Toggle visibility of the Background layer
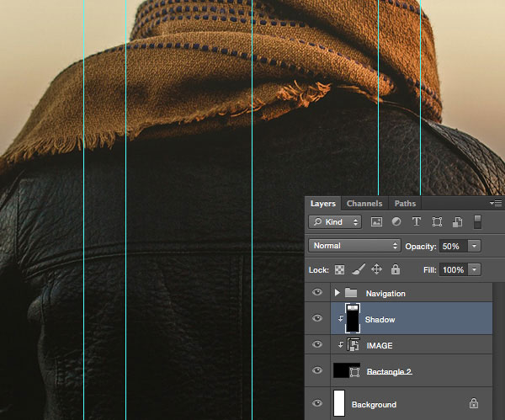Screen dimensions: 505x420 317,405
